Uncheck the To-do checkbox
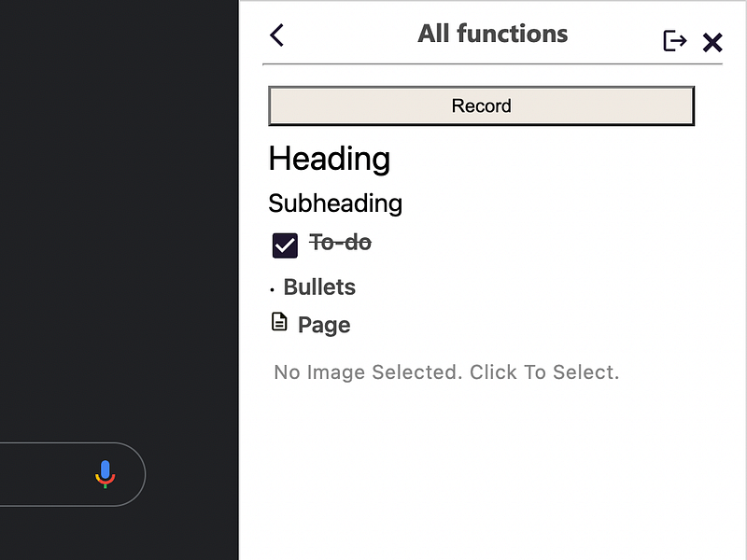The image size is (747, 560). (285, 245)
